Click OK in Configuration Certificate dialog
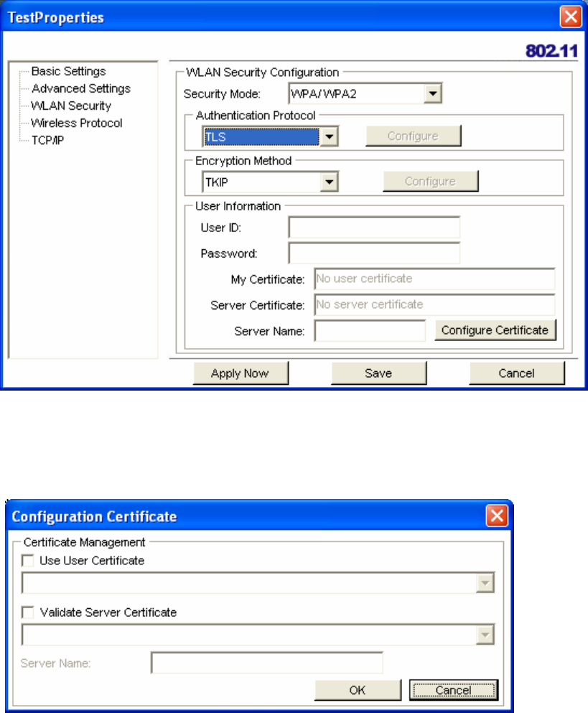 click(358, 690)
